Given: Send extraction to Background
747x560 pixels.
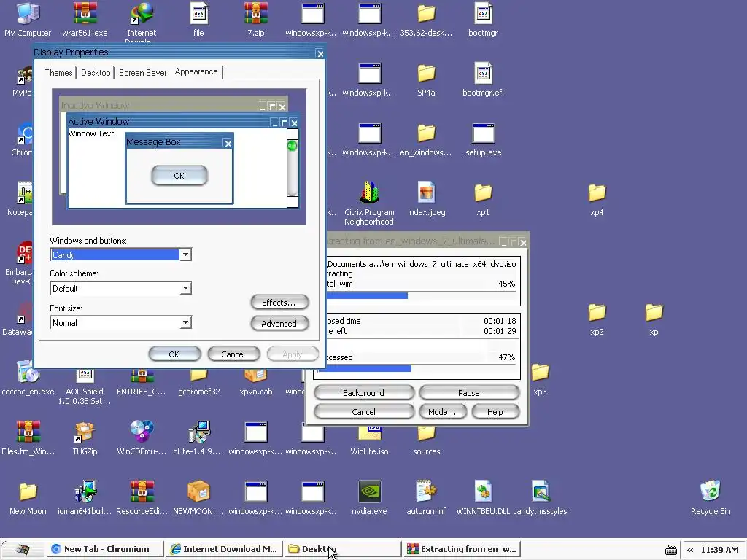Looking at the screenshot, I should 364,393.
